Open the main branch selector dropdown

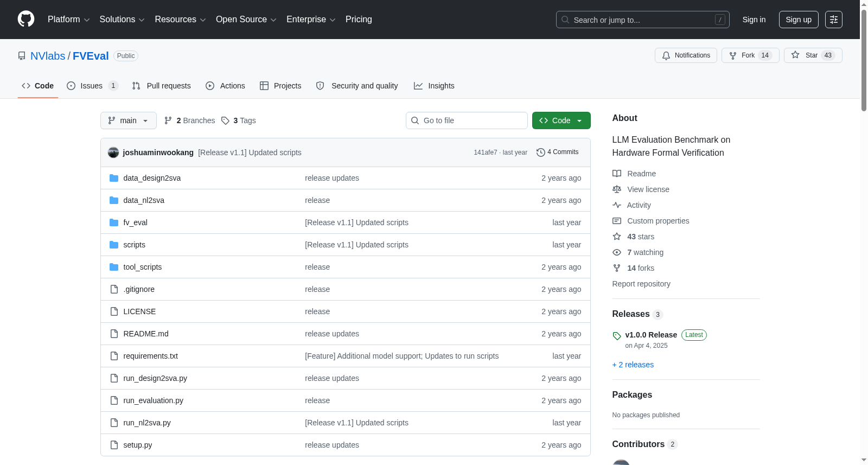coord(129,120)
